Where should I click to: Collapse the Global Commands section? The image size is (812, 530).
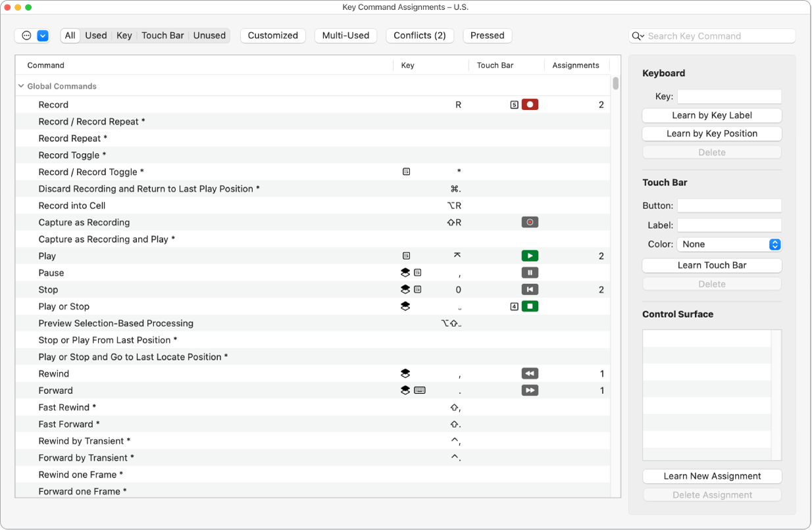pyautogui.click(x=20, y=85)
